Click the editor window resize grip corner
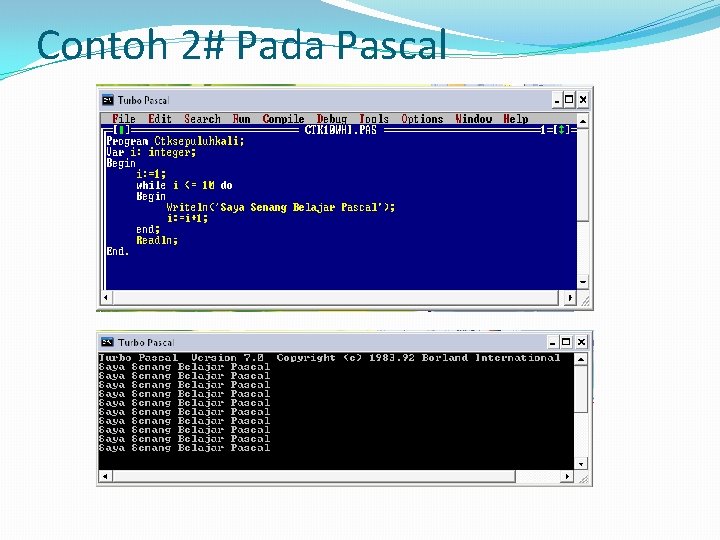The image size is (720, 540). click(584, 299)
